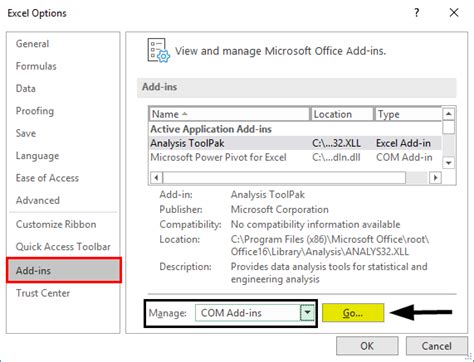Click the Go... button
Screen dimensions: 474x362
coord(353,313)
